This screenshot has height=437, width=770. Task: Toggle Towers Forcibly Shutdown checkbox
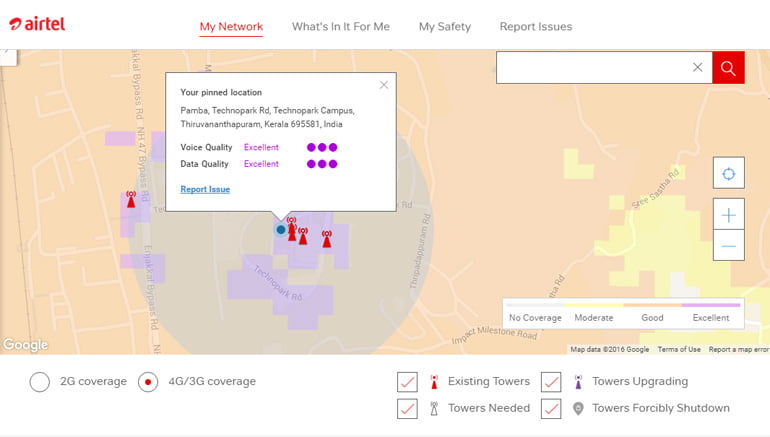coord(551,409)
